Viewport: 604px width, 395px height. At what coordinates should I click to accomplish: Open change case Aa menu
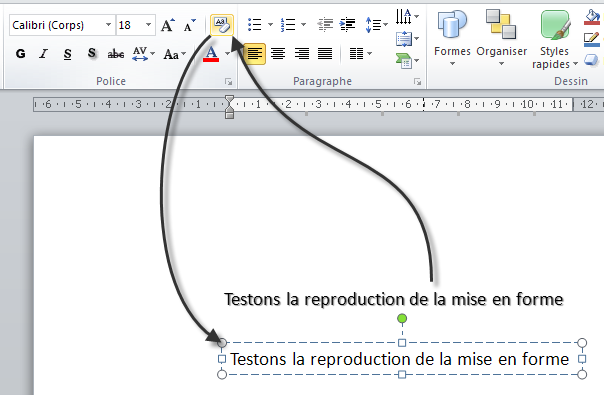[174, 54]
